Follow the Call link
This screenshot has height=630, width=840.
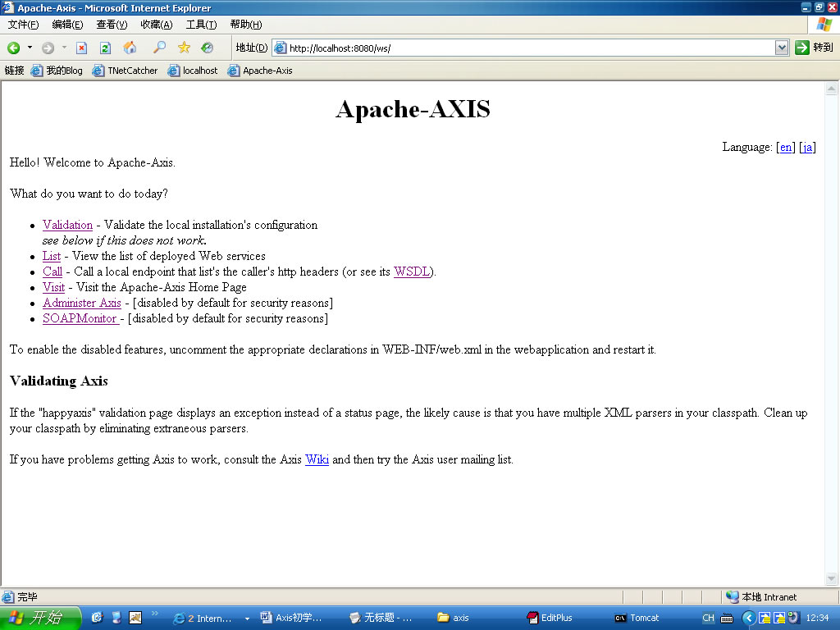coord(52,272)
